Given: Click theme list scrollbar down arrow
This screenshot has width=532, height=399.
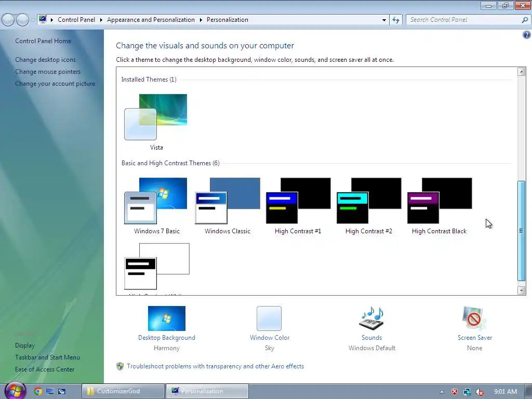Looking at the screenshot, I should 522,290.
